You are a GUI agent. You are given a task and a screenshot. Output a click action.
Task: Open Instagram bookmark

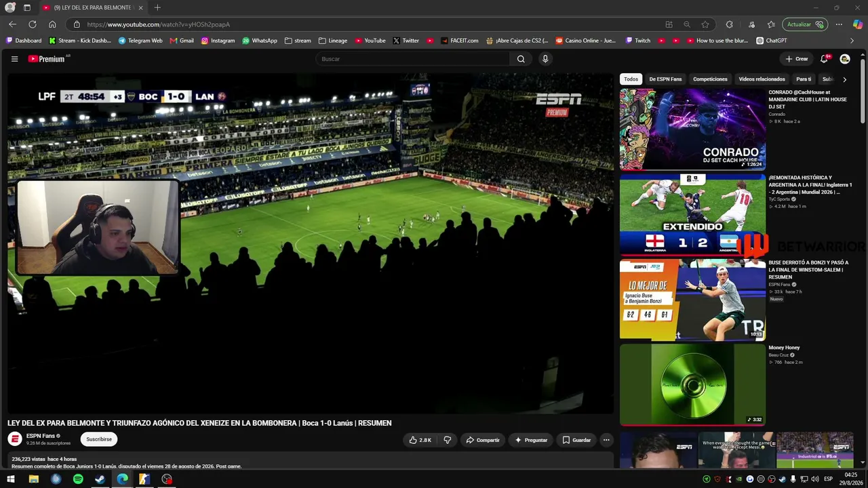[218, 41]
